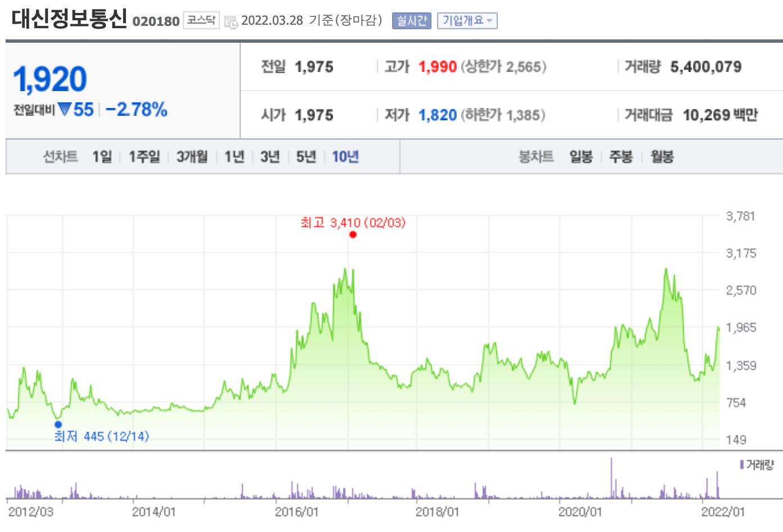This screenshot has height=532, width=783.
Task: Click the 코스닥 market badge
Action: click(x=201, y=20)
